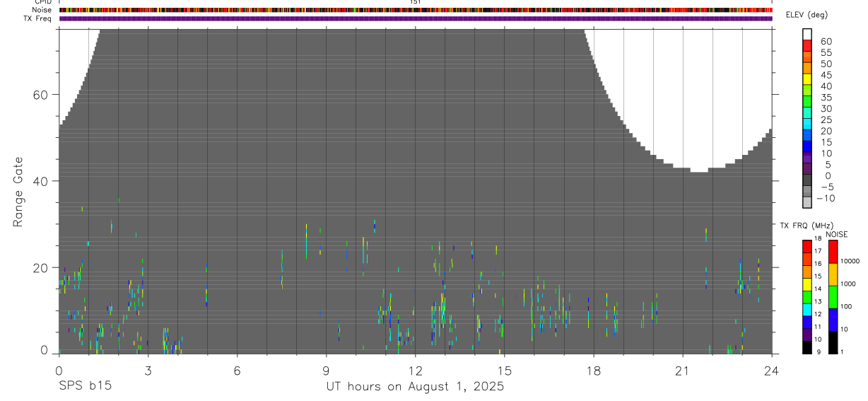The width and height of the screenshot is (868, 401).
Task: Click the "Range Gate" y-axis title
Action: 18,192
